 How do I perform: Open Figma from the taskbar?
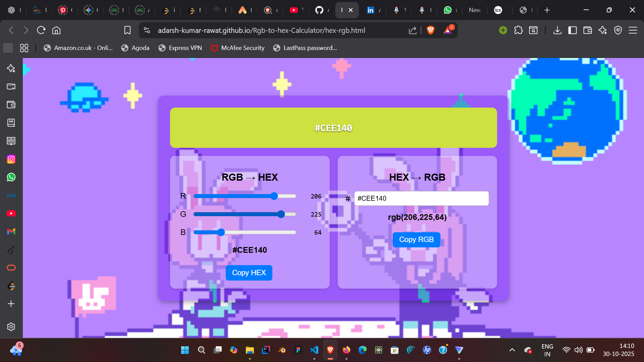[298, 350]
